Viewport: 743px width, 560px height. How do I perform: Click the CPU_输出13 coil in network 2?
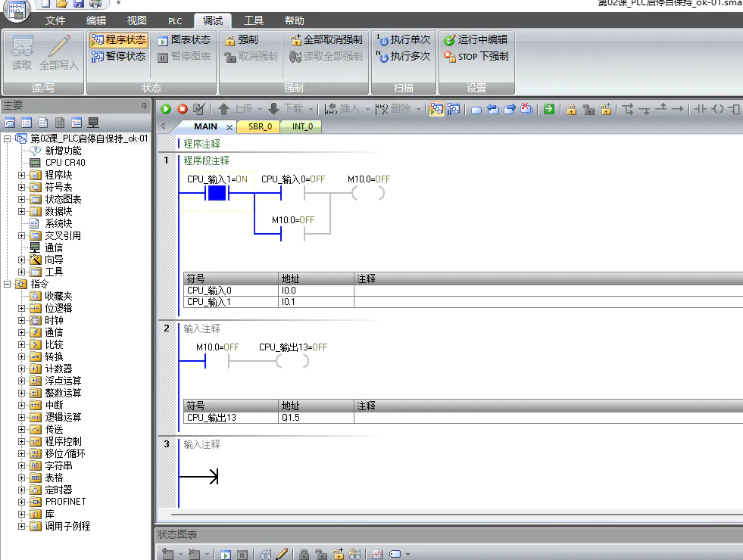click(x=292, y=361)
